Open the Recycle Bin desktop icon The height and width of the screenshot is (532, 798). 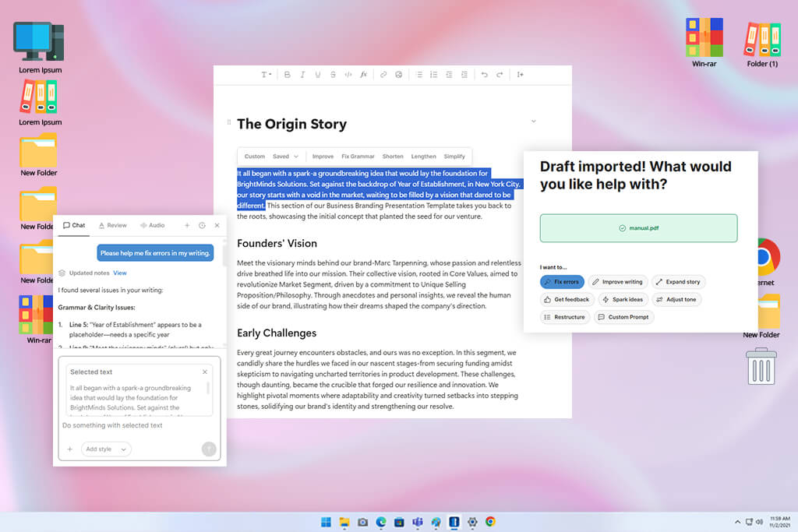[x=761, y=367]
